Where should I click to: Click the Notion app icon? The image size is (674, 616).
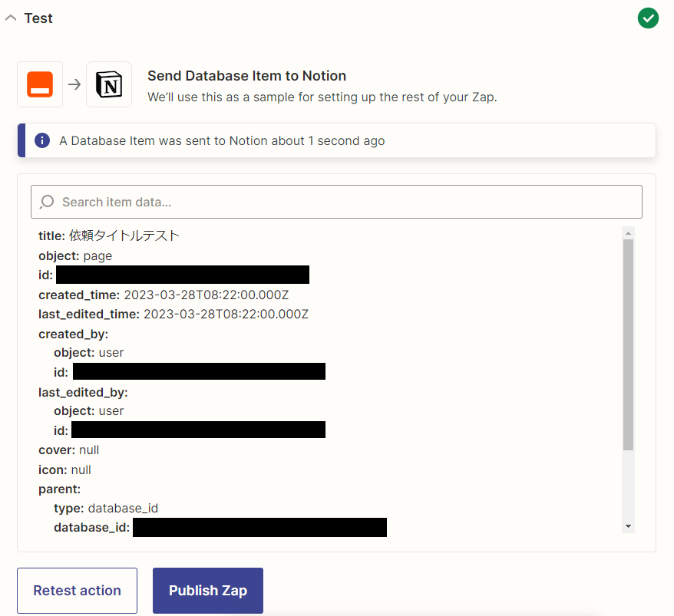click(109, 84)
